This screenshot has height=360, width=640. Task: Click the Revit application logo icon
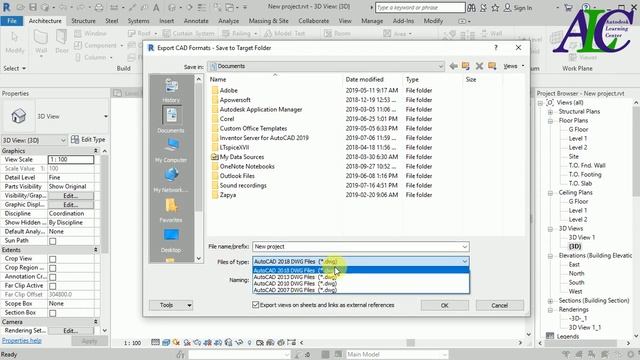(x=7, y=7)
